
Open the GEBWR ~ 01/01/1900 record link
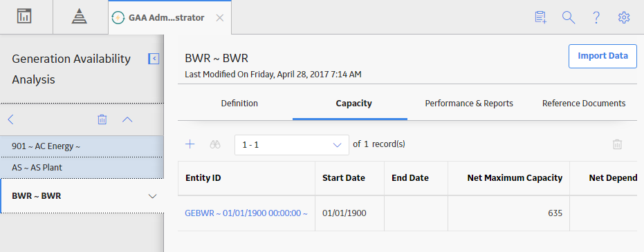click(246, 213)
